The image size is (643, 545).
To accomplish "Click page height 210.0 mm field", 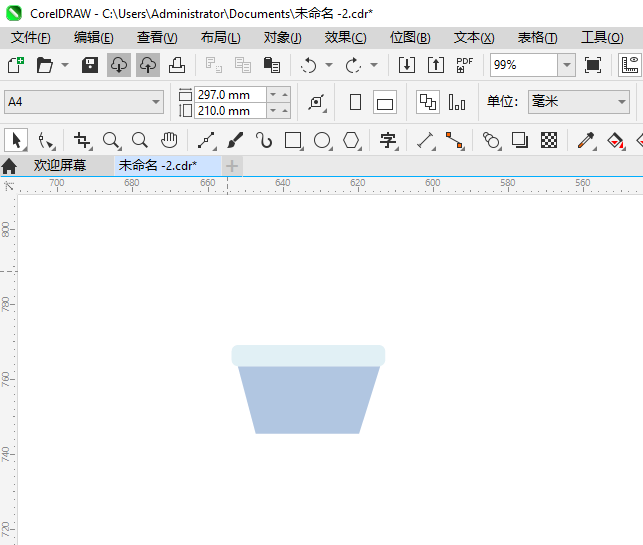I will [x=230, y=111].
